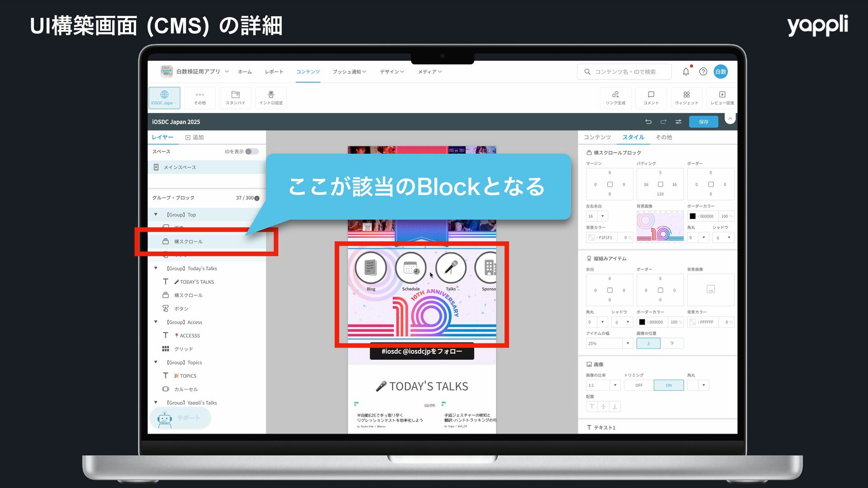Image resolution: width=868 pixels, height=488 pixels.
Task: Click the redo arrow icon
Action: [663, 122]
